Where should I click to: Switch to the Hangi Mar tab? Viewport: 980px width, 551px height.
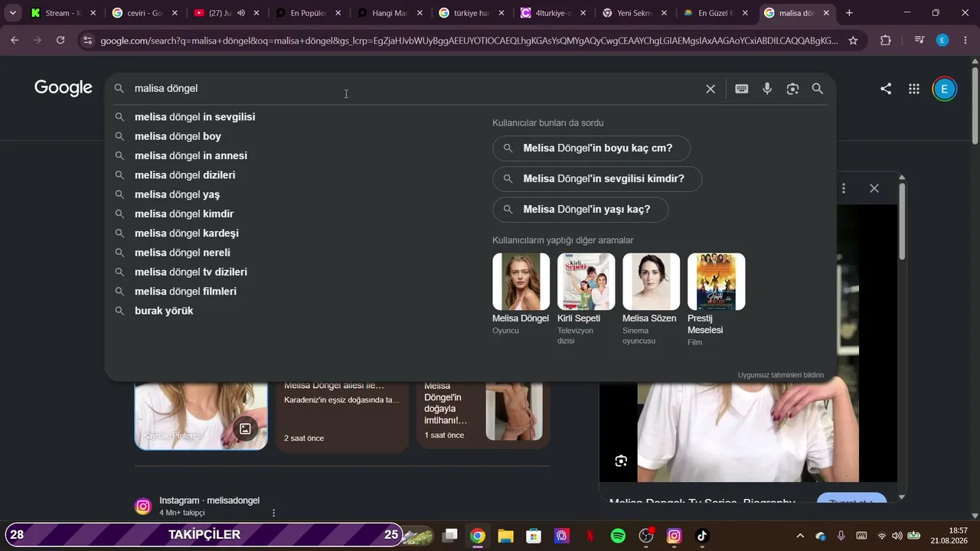coord(390,13)
